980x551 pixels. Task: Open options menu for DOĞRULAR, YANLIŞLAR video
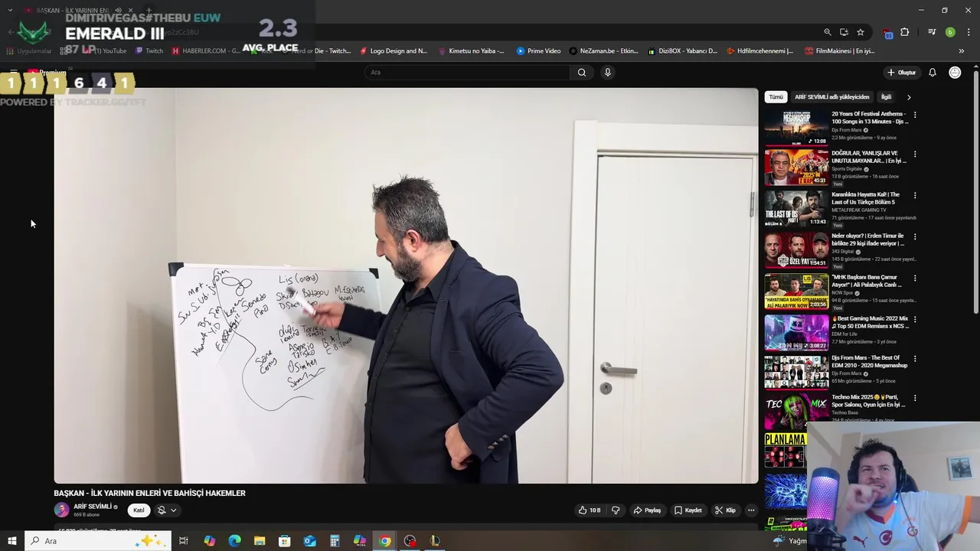click(915, 154)
